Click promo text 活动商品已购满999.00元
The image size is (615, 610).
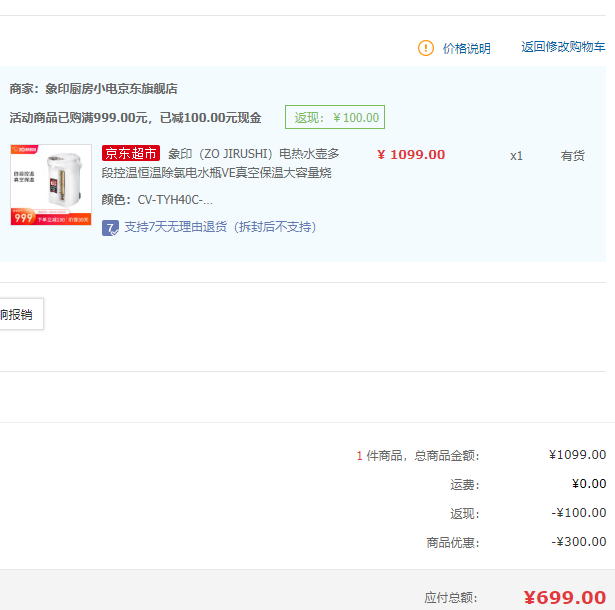pyautogui.click(x=78, y=118)
